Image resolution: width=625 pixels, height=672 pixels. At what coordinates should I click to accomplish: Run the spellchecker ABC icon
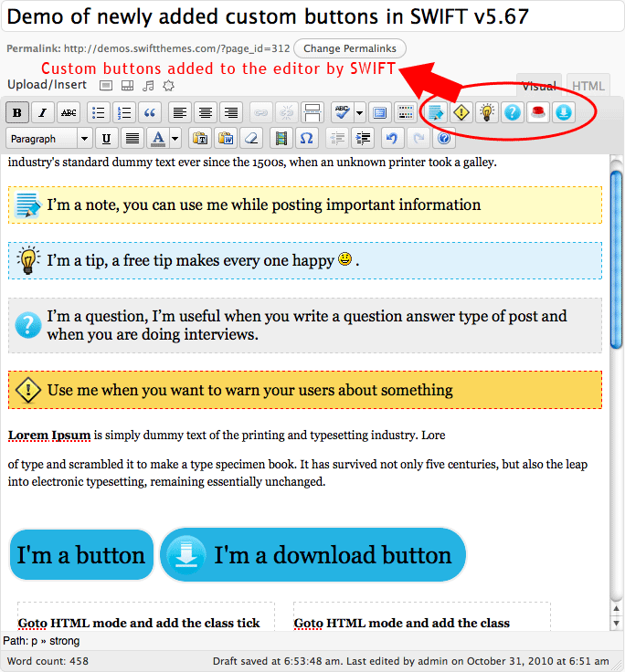point(343,112)
